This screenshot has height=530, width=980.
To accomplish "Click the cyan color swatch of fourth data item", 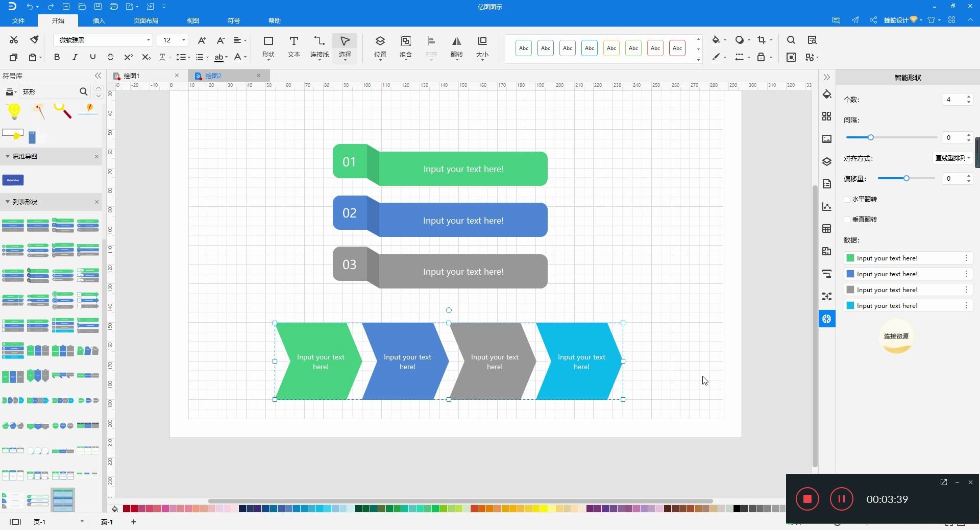I will (850, 305).
